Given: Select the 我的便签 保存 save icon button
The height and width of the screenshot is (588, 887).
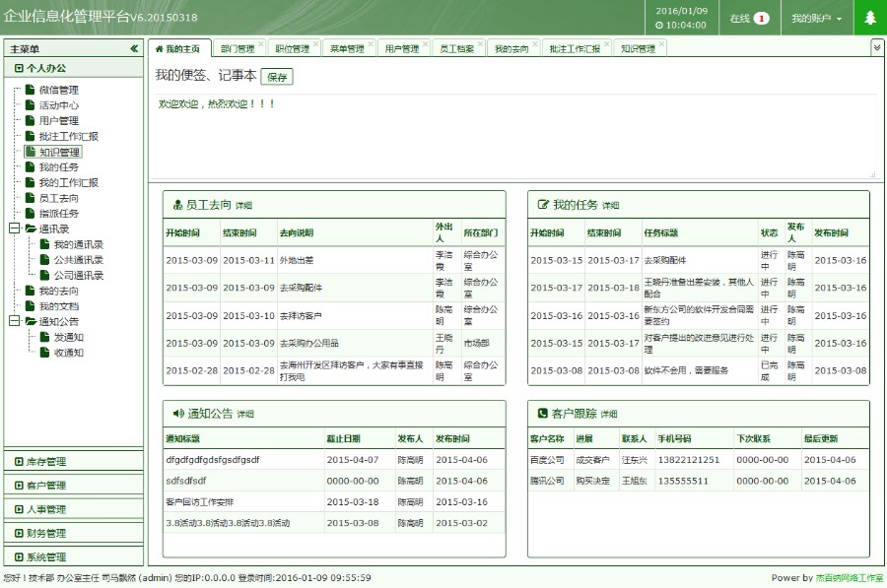Looking at the screenshot, I should 277,76.
